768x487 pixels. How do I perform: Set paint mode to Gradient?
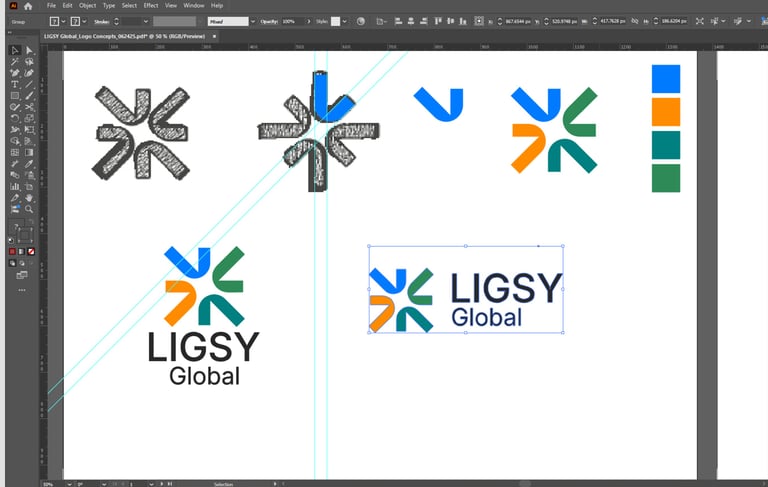[x=22, y=251]
